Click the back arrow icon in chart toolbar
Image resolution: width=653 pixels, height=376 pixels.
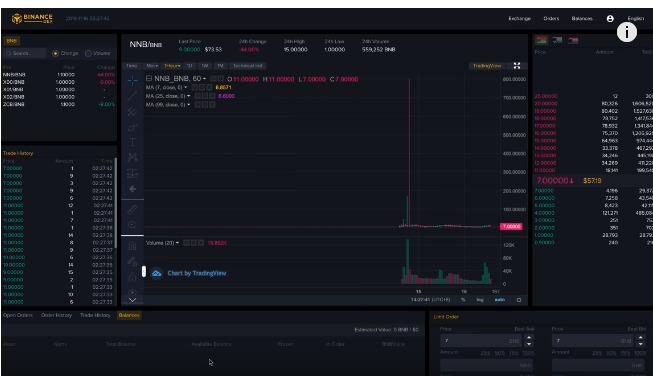132,189
